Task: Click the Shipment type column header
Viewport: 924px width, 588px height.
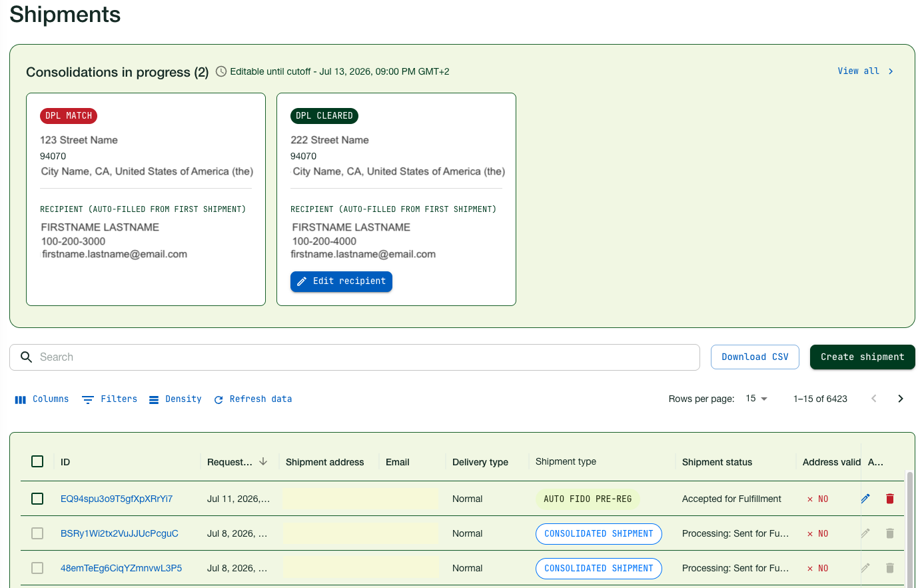Action: click(x=566, y=461)
